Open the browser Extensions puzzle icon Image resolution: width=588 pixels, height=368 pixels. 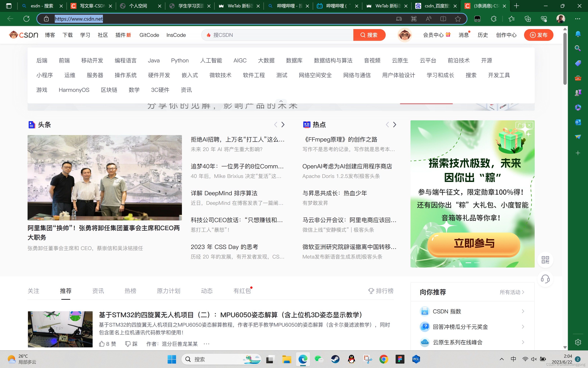494,19
